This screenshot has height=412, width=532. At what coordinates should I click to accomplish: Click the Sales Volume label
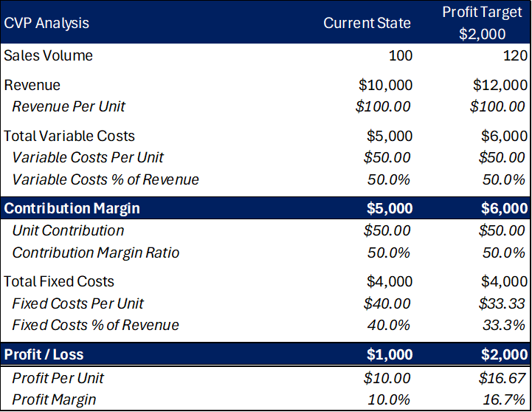click(x=49, y=55)
